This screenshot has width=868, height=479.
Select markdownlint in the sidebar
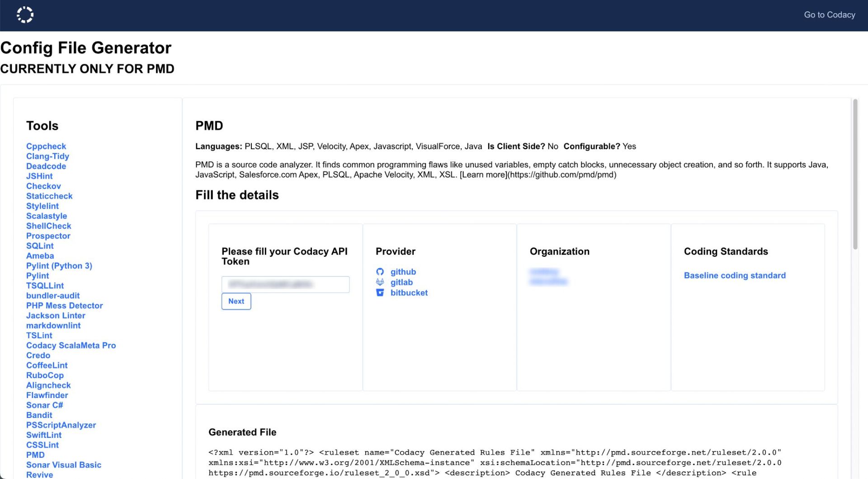pyautogui.click(x=53, y=325)
